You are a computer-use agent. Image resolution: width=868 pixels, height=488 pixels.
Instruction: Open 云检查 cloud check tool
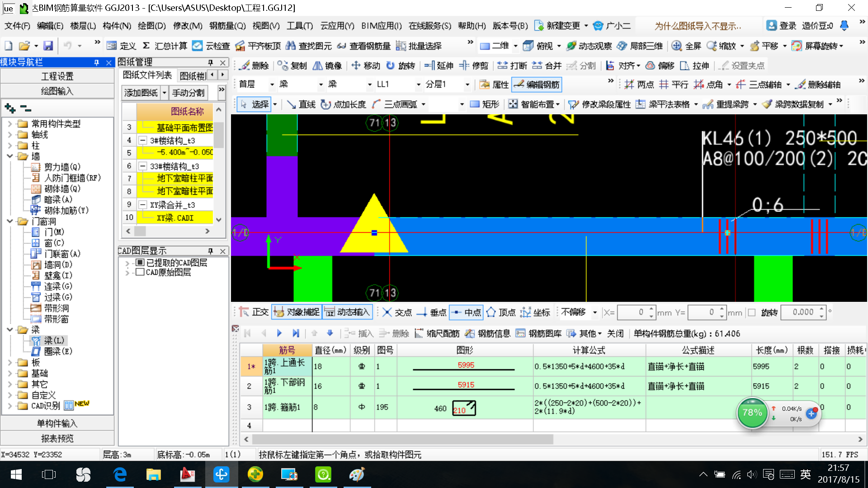211,46
